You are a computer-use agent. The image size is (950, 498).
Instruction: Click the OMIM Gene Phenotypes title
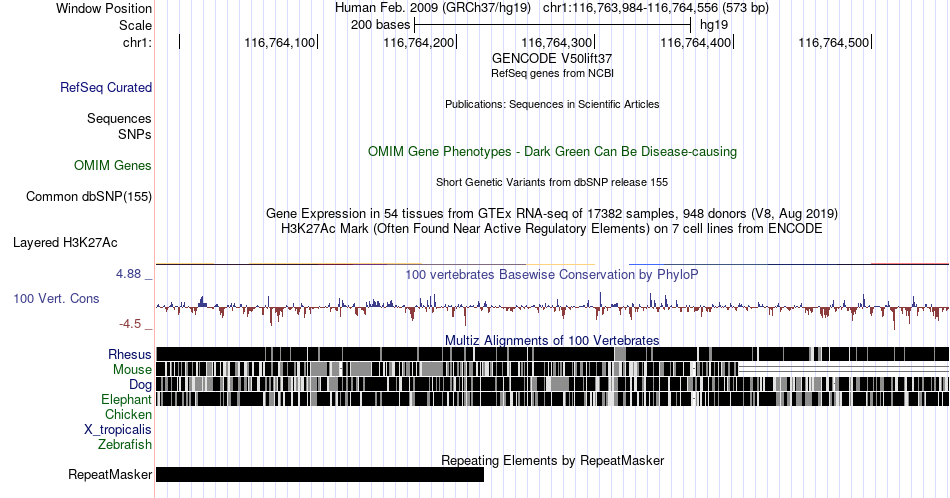pyautogui.click(x=552, y=151)
